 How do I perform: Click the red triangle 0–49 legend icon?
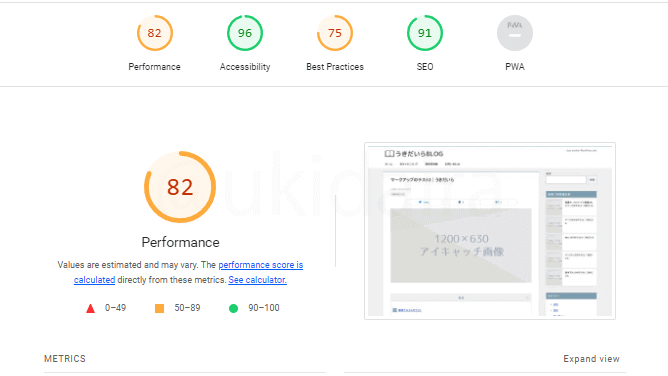coord(90,308)
